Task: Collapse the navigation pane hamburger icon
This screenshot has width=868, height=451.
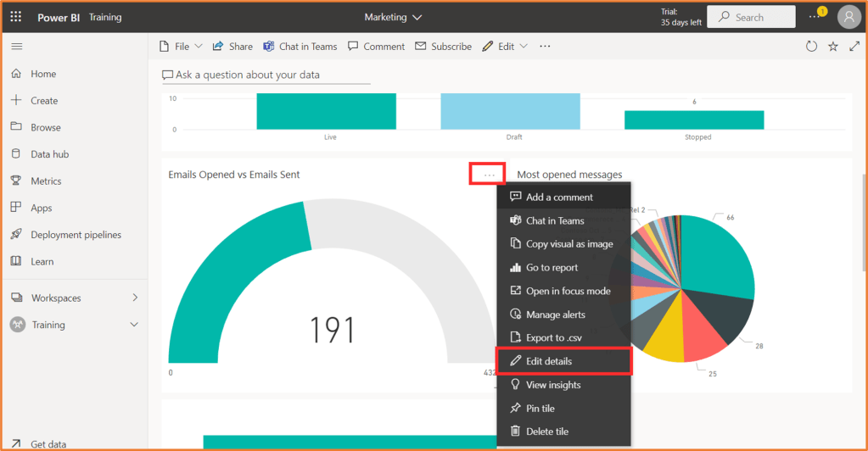Action: click(17, 47)
